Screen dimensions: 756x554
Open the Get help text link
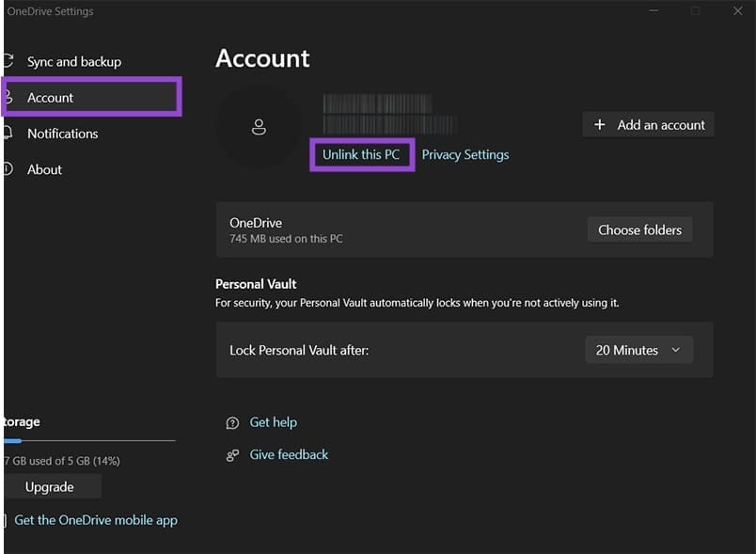[273, 423]
